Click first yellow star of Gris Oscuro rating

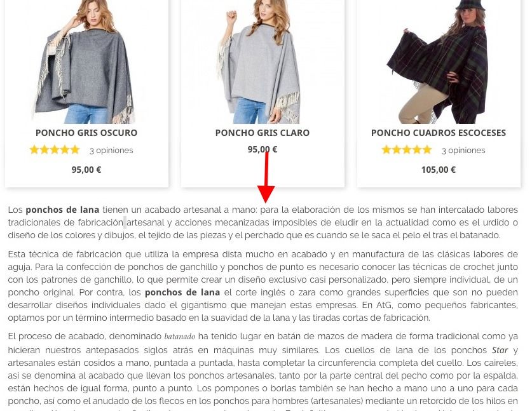34,149
